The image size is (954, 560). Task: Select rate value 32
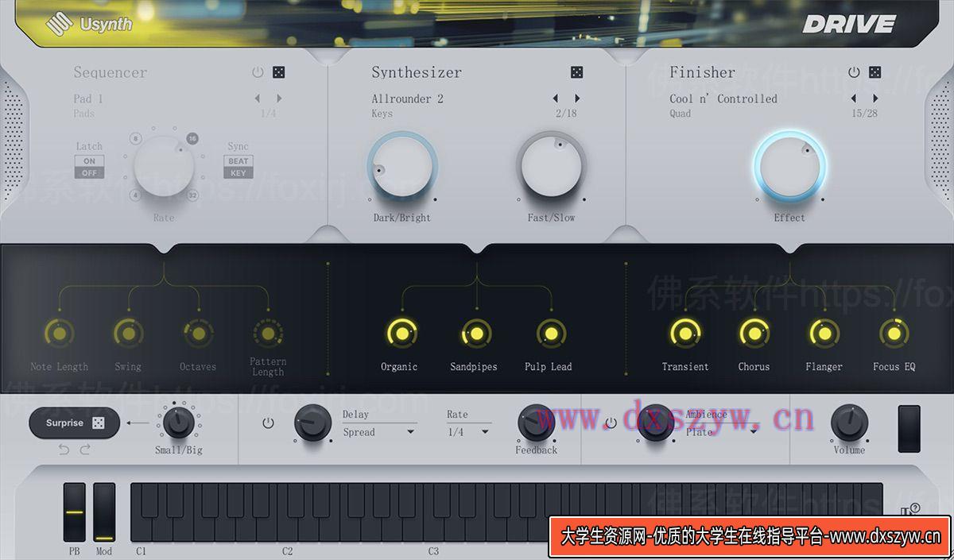(x=192, y=195)
